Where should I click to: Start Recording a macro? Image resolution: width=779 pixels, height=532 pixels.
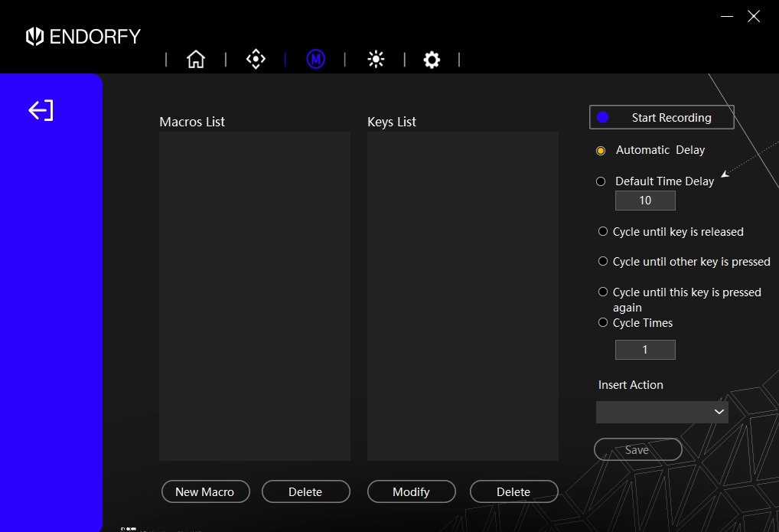coord(661,117)
